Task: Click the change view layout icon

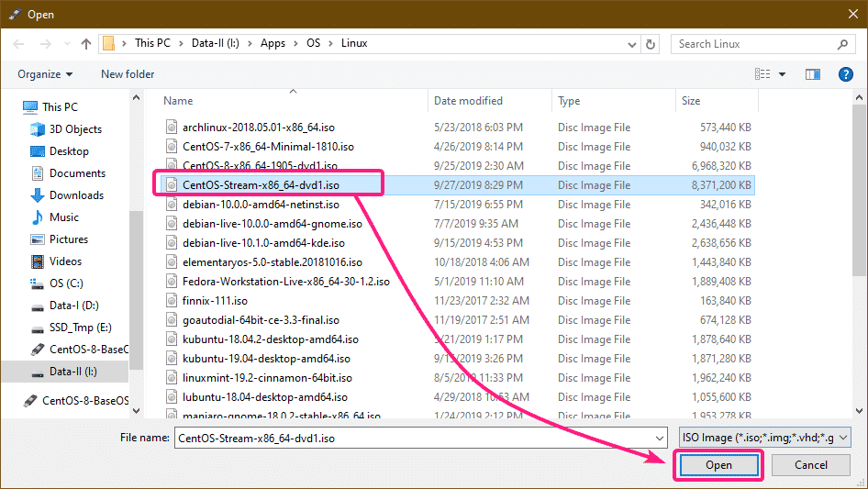Action: pyautogui.click(x=762, y=74)
